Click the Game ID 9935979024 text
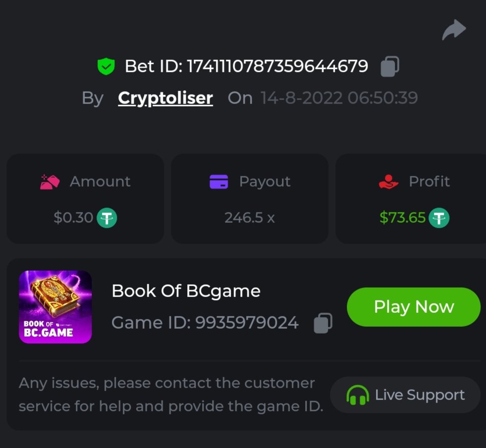 point(205,323)
